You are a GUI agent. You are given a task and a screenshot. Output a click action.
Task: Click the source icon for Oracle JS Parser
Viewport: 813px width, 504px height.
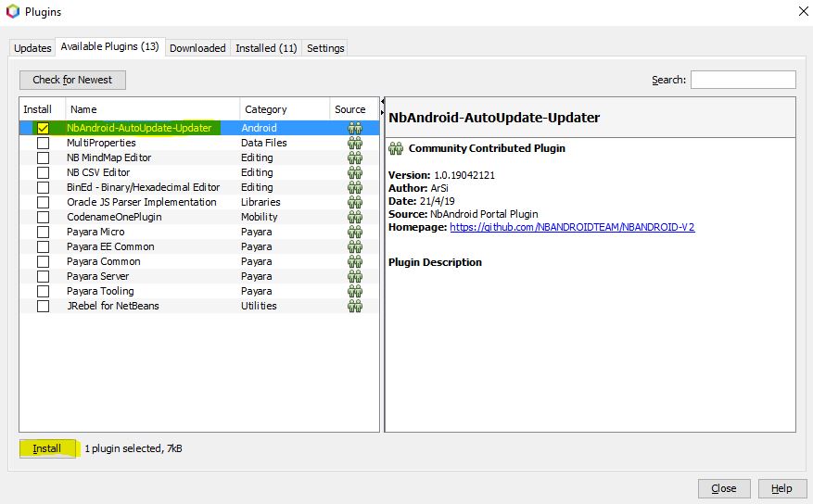coord(355,202)
